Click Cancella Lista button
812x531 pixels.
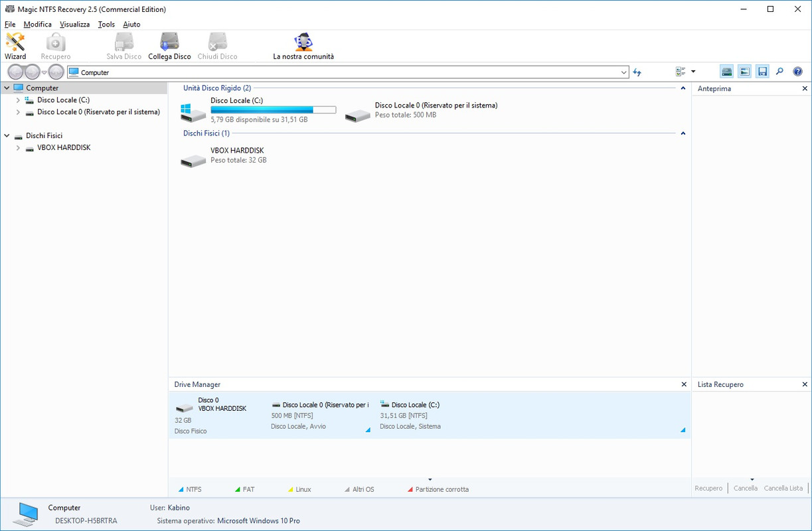tap(783, 488)
